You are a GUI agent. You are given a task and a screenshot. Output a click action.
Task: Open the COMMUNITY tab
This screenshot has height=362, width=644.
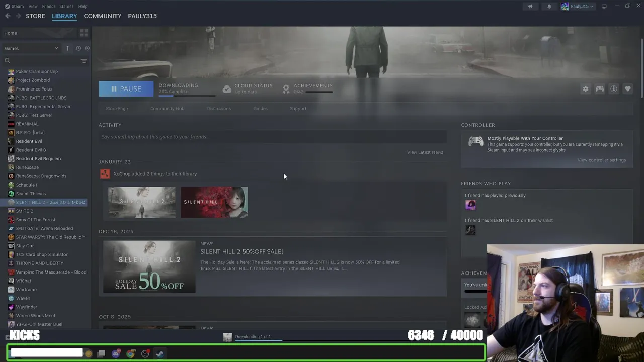pyautogui.click(x=103, y=16)
